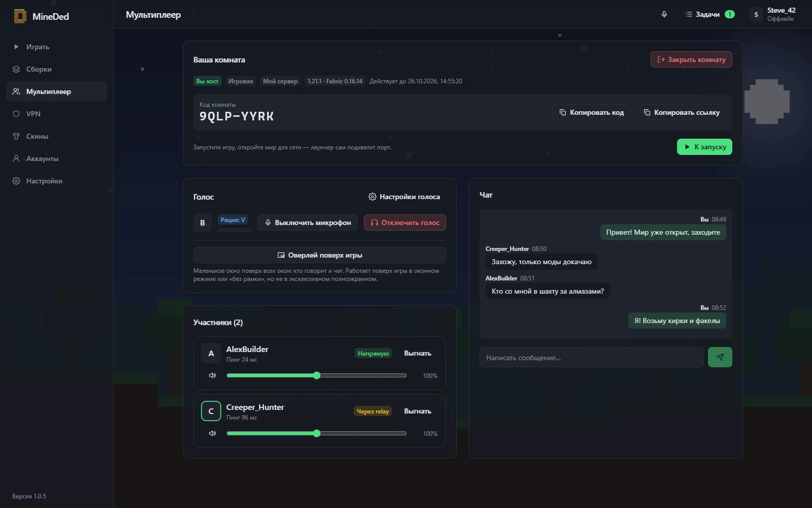Click the Рация: V push-to-talk badge
Viewport: 812px width, 508px height.
coord(233,220)
